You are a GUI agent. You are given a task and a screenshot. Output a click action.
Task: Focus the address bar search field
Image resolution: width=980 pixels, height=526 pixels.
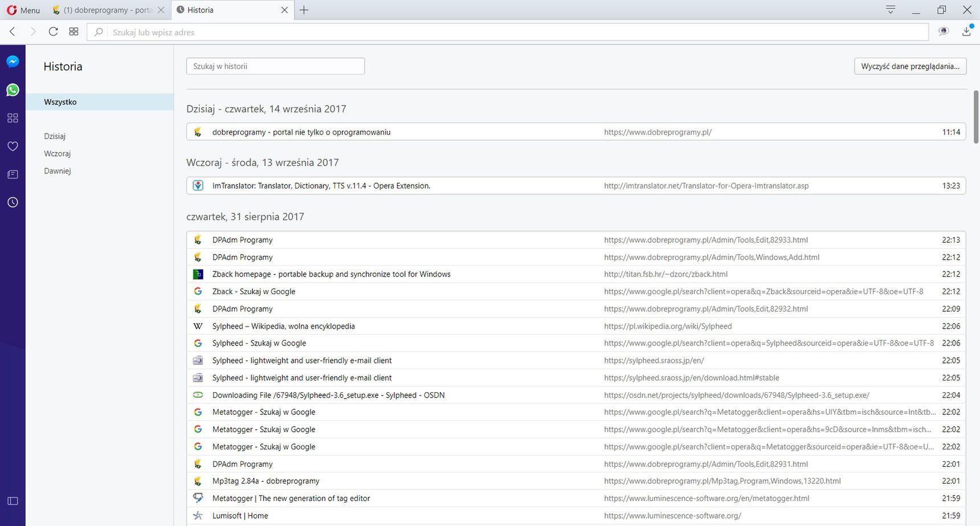pos(507,32)
